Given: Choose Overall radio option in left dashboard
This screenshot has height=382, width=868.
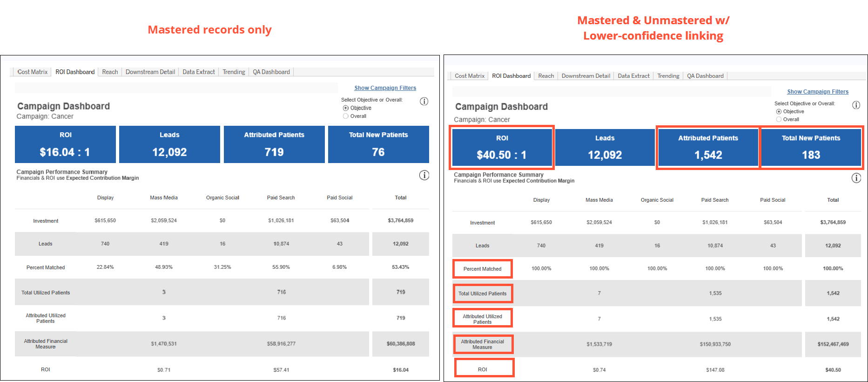Looking at the screenshot, I should pos(346,116).
